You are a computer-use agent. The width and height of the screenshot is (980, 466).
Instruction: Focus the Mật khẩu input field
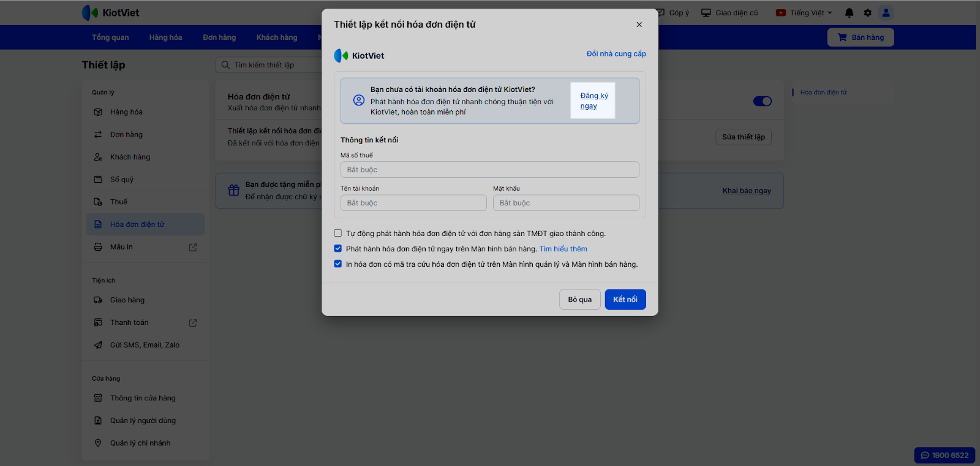pos(566,203)
